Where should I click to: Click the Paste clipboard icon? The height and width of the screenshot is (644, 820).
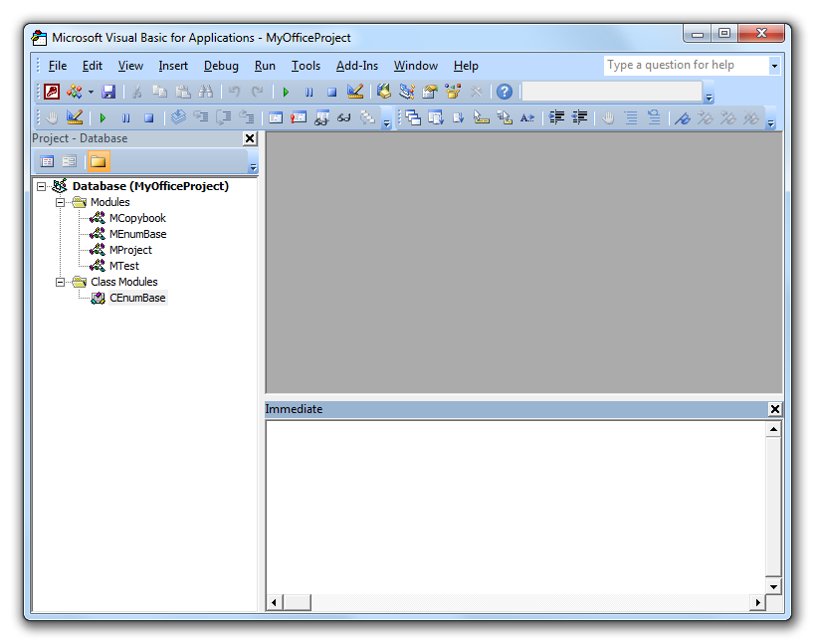pos(183,93)
